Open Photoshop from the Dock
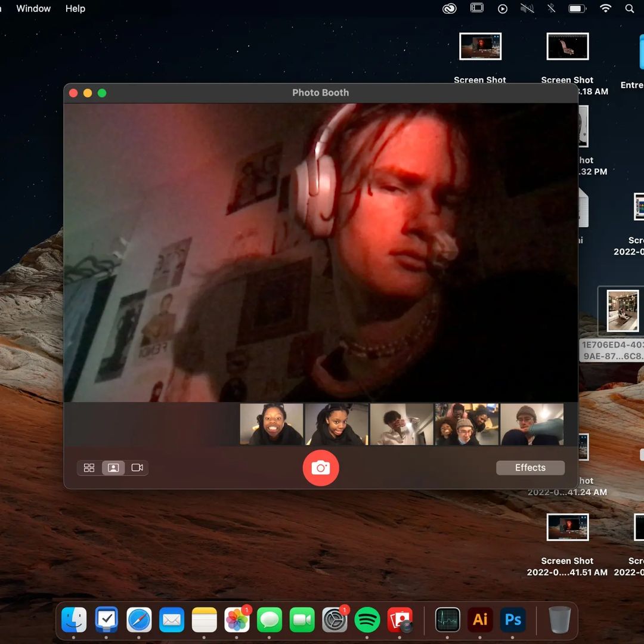This screenshot has height=644, width=644. pos(513,620)
